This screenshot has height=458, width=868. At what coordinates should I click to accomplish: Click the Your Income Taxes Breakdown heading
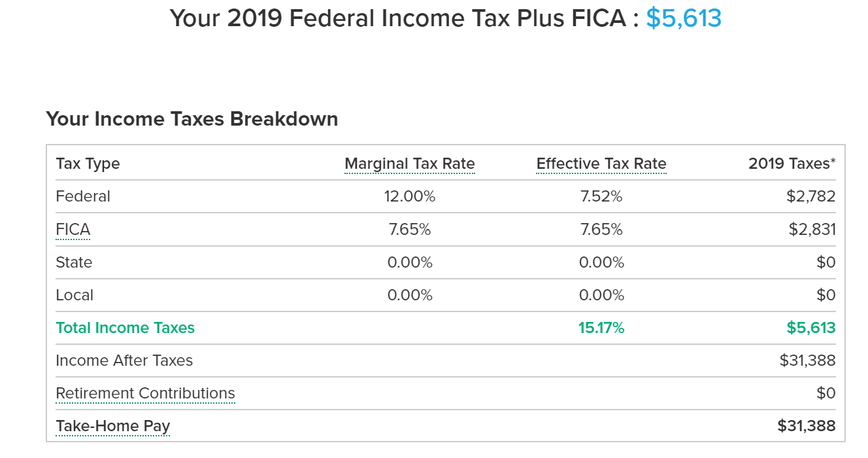192,119
